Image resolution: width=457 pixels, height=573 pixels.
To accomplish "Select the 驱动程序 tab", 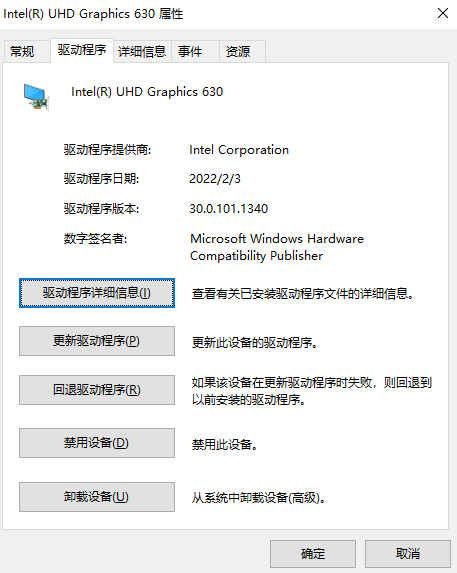I will (82, 50).
